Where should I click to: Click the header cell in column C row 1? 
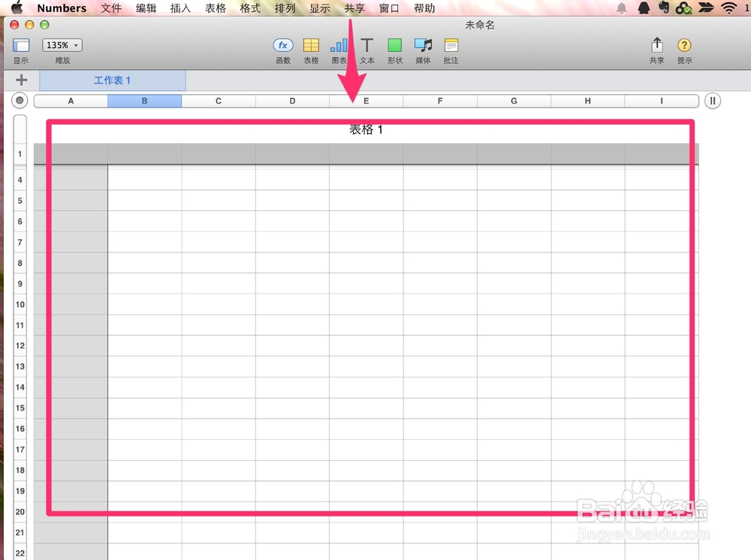coord(219,154)
